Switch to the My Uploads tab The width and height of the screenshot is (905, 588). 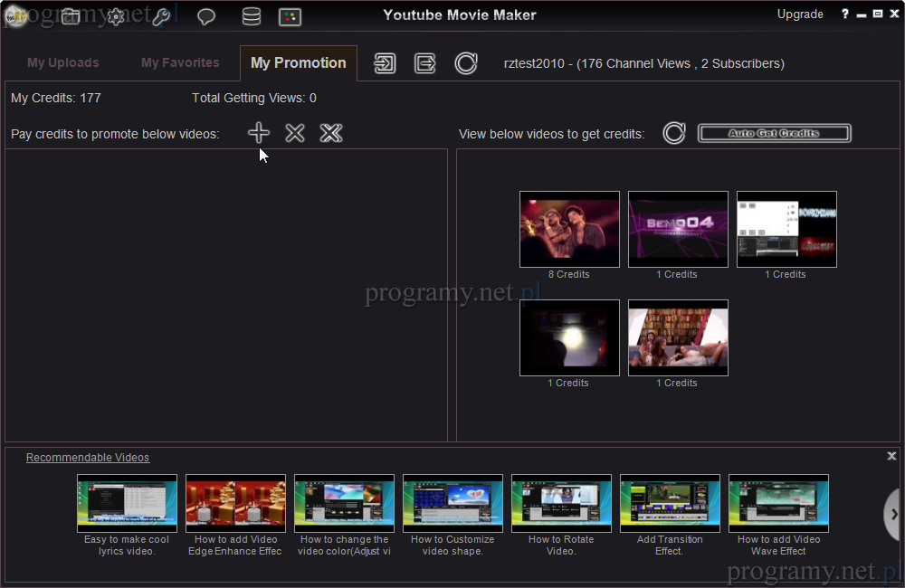[63, 62]
